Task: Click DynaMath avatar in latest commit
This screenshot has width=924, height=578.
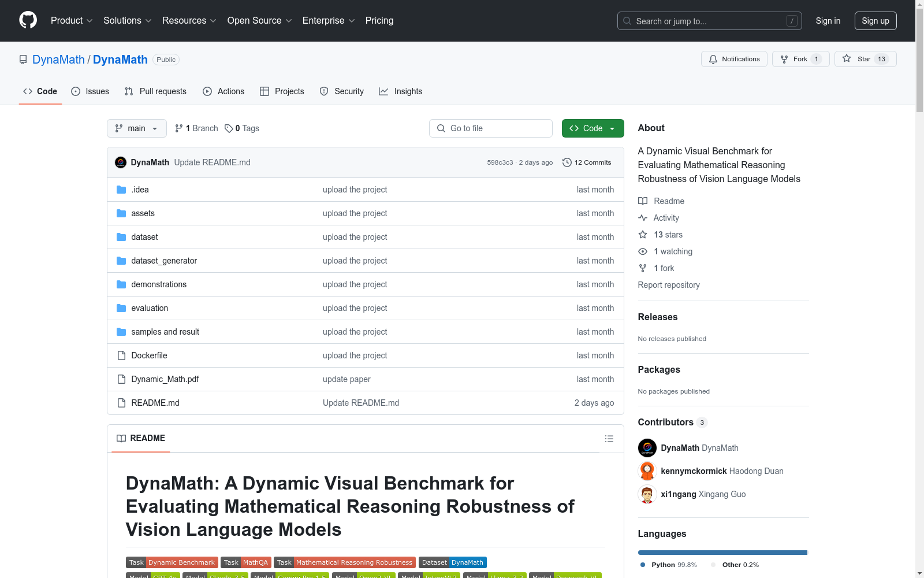Action: 121,162
